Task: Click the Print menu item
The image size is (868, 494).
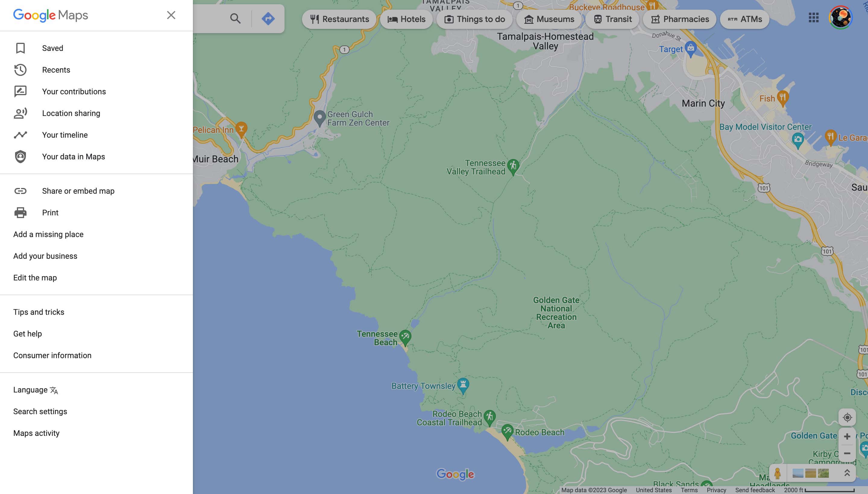Action: pos(50,213)
